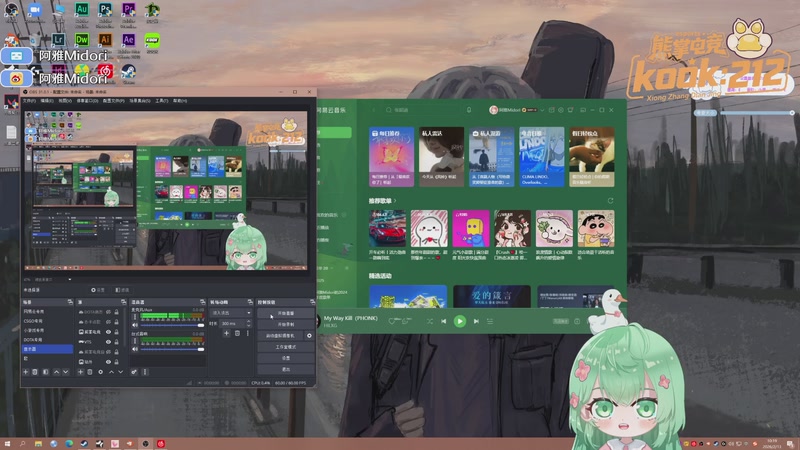The height and width of the screenshot is (450, 800).
Task: Click Start Streaming in OBS Controls
Action: coord(286,313)
